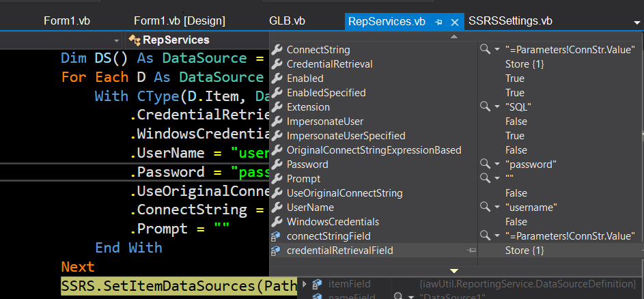Open the GLB.vb tab
The image size is (644, 299).
(x=287, y=21)
